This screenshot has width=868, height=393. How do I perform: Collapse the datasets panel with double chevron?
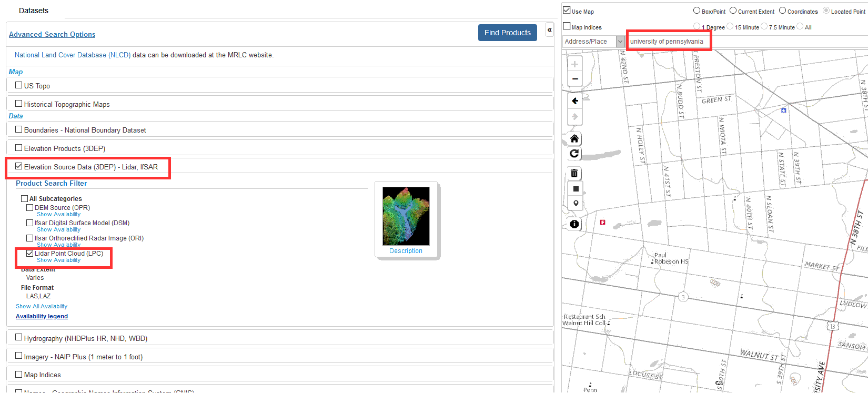549,30
